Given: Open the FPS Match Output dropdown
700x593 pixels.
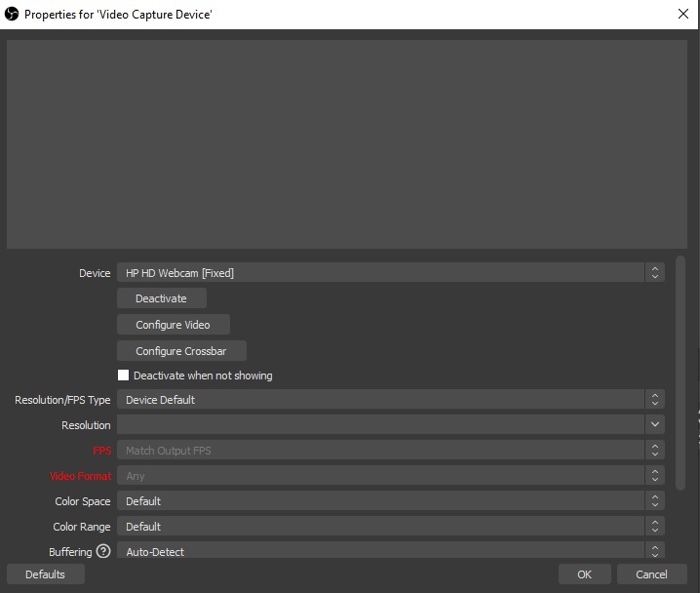Looking at the screenshot, I should pyautogui.click(x=391, y=450).
